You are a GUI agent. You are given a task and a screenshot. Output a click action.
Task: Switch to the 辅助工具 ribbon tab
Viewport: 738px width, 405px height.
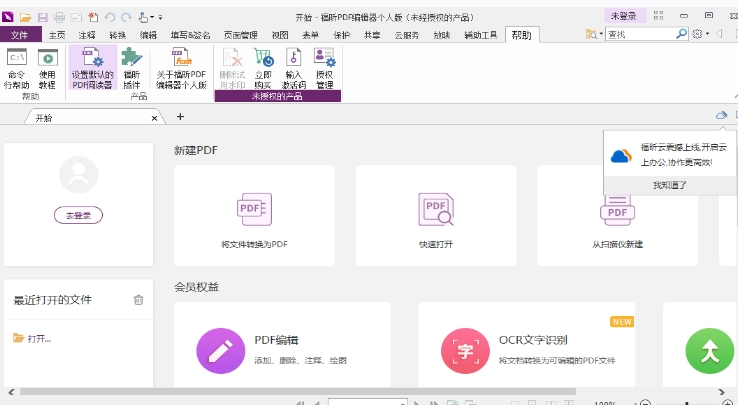(481, 35)
